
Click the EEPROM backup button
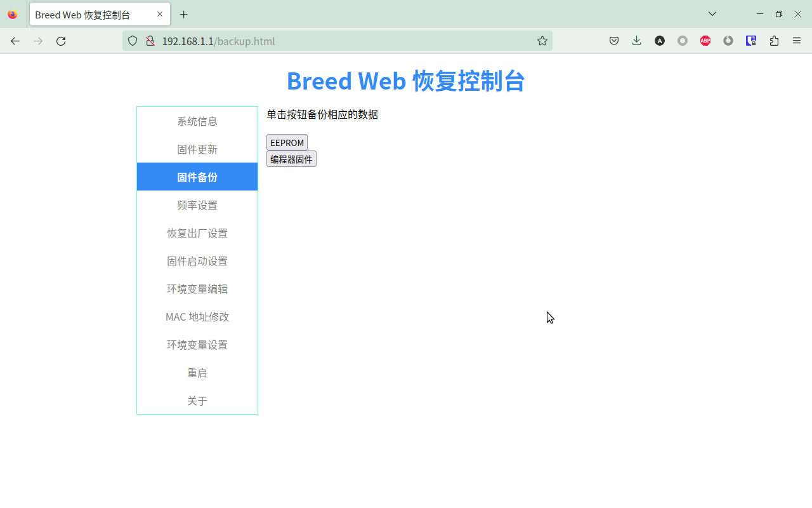pos(287,142)
